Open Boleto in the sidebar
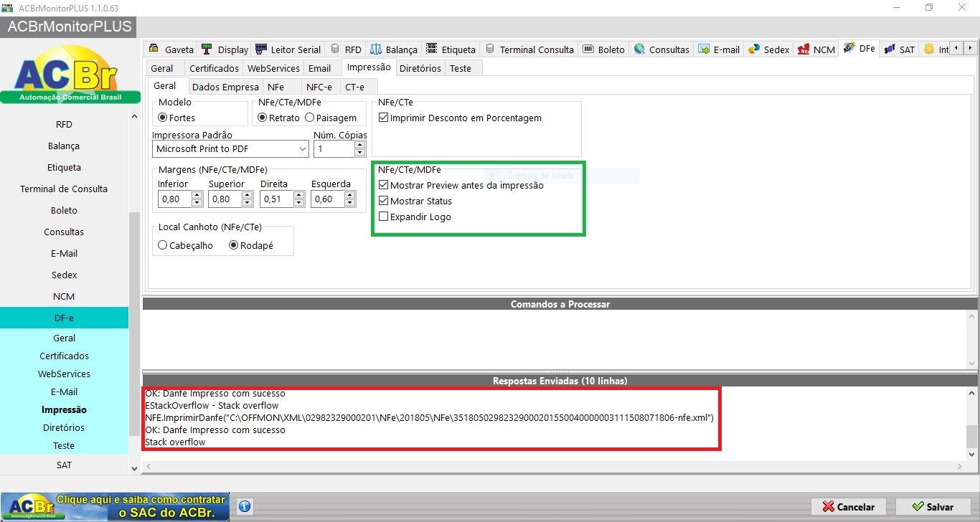The image size is (980, 522). point(64,210)
